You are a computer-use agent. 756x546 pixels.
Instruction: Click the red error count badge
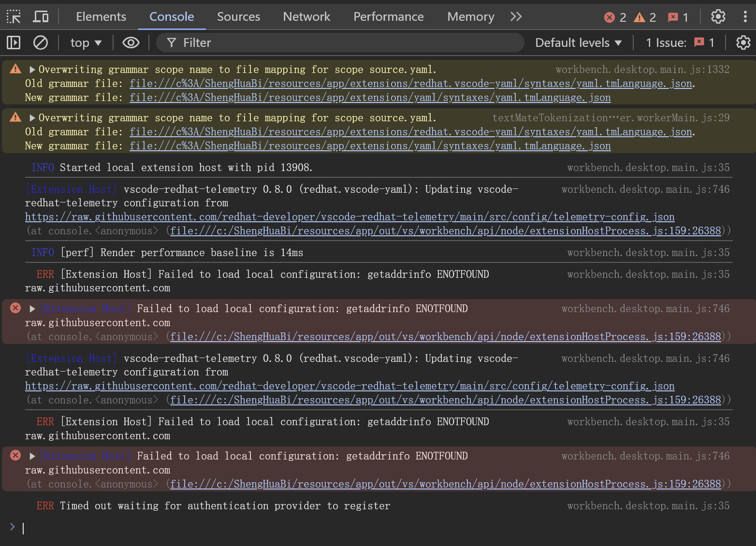click(615, 17)
